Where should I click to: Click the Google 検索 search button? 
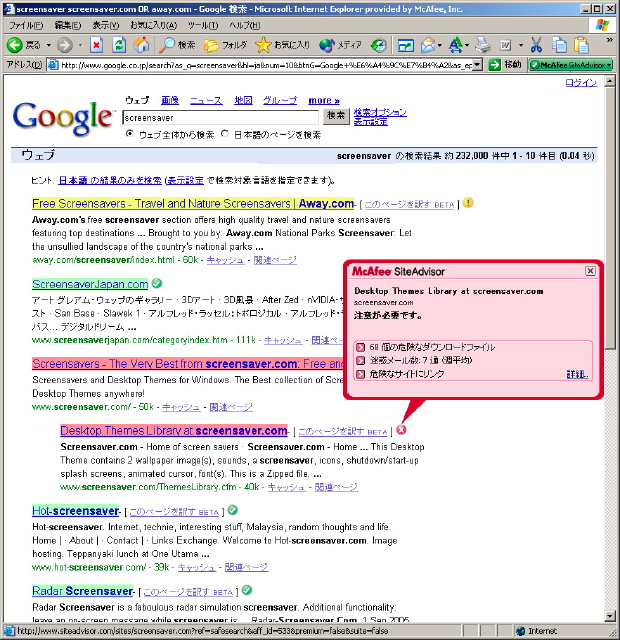click(x=336, y=116)
